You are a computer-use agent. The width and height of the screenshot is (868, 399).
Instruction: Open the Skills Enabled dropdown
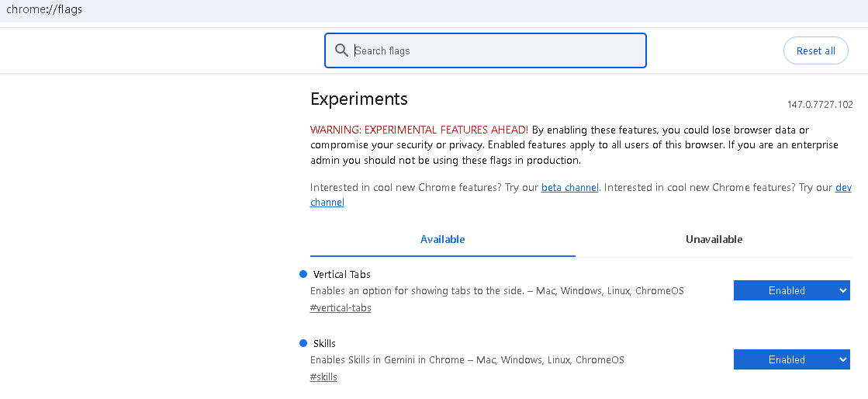click(791, 359)
